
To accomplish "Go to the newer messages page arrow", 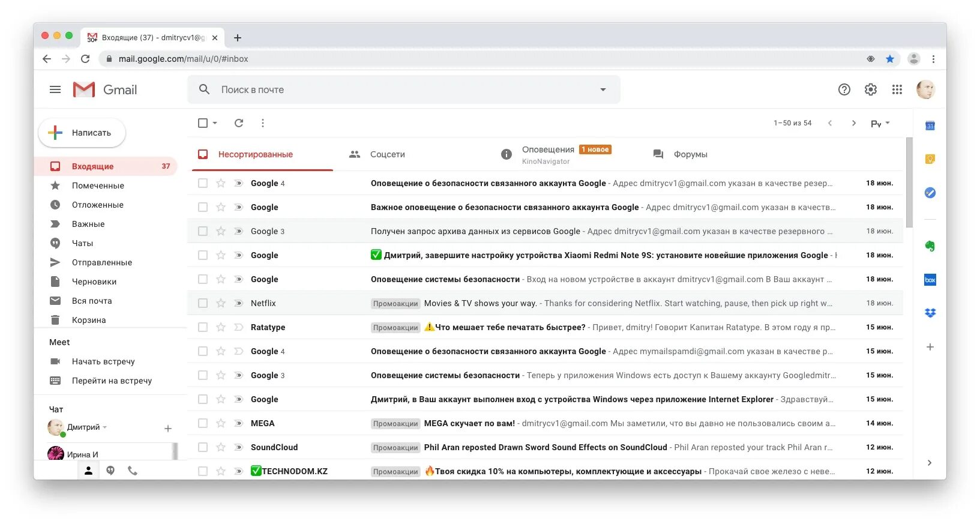I will click(830, 123).
